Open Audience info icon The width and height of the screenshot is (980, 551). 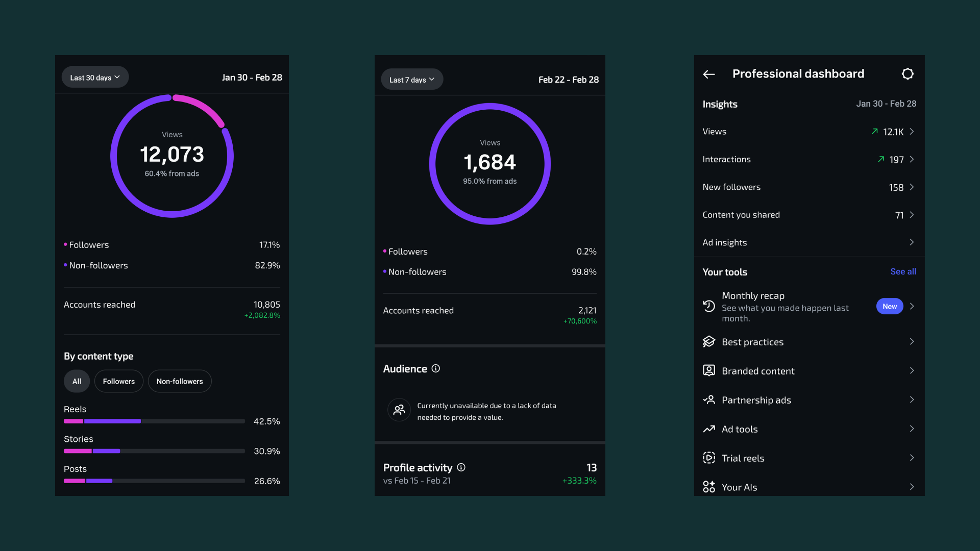(436, 368)
